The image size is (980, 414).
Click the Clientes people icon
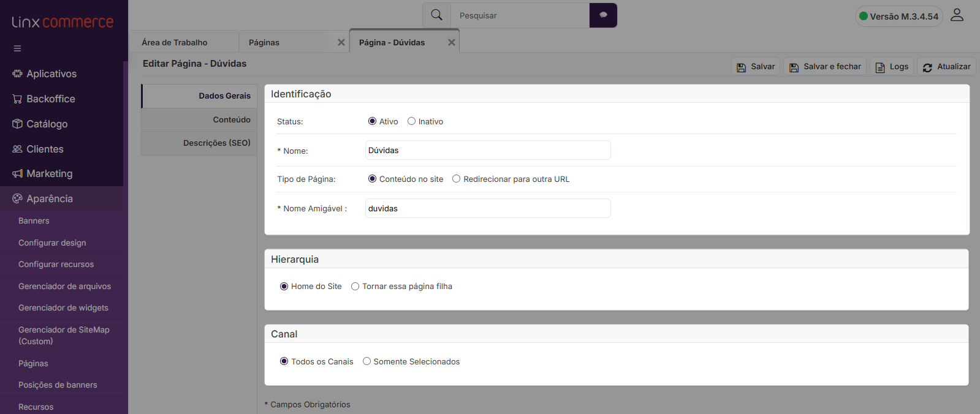(17, 149)
